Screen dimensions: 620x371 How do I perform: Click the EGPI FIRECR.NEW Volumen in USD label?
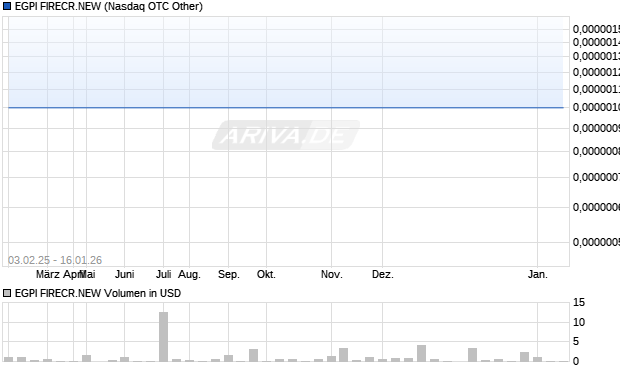pos(98,293)
